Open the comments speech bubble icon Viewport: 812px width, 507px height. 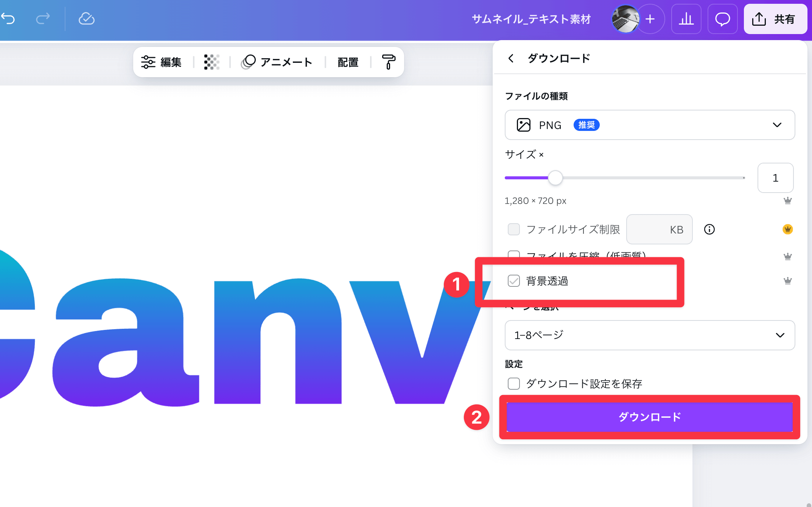722,19
